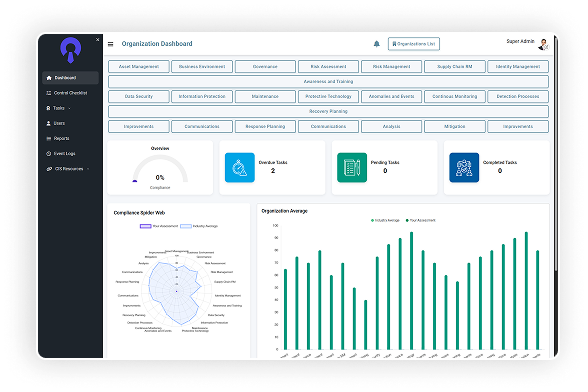Image resolution: width=588 pixels, height=392 pixels.
Task: Click the Tasks sidebar icon
Action: [x=48, y=108]
